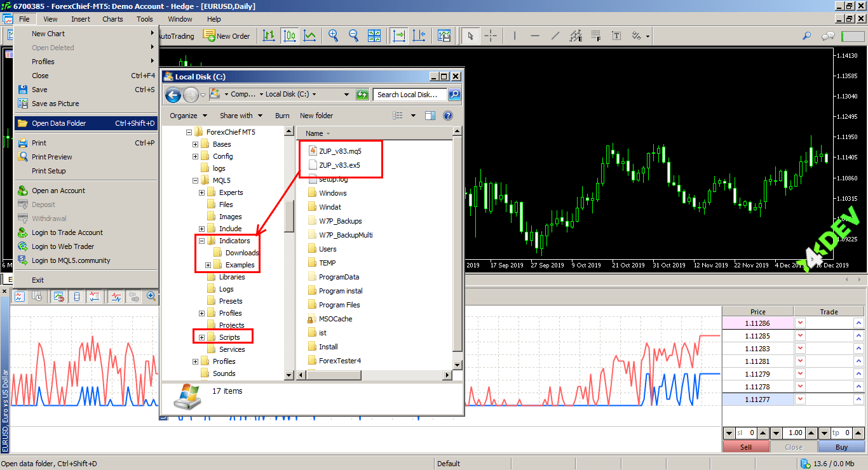Select ForexTester4 folder in file list
This screenshot has width=868, height=470.
tap(334, 361)
